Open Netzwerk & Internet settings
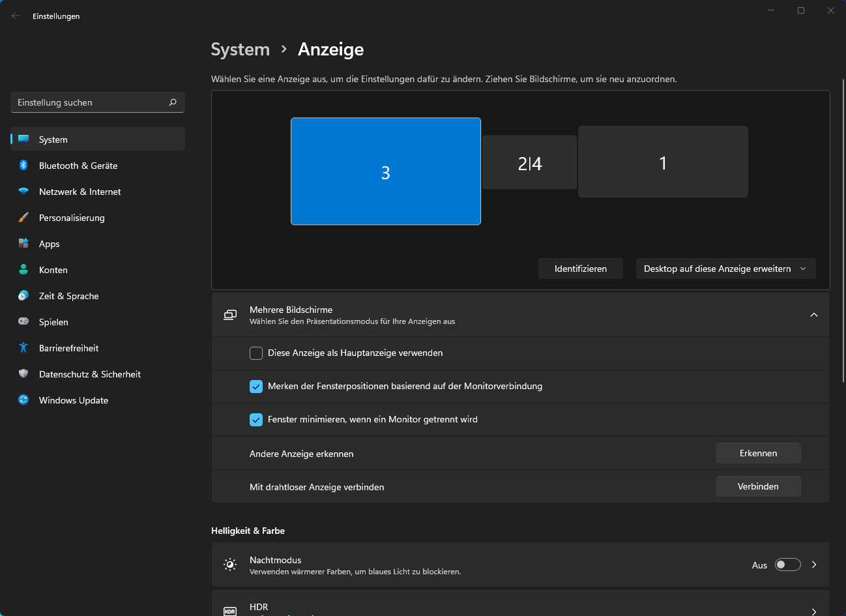 pos(98,191)
